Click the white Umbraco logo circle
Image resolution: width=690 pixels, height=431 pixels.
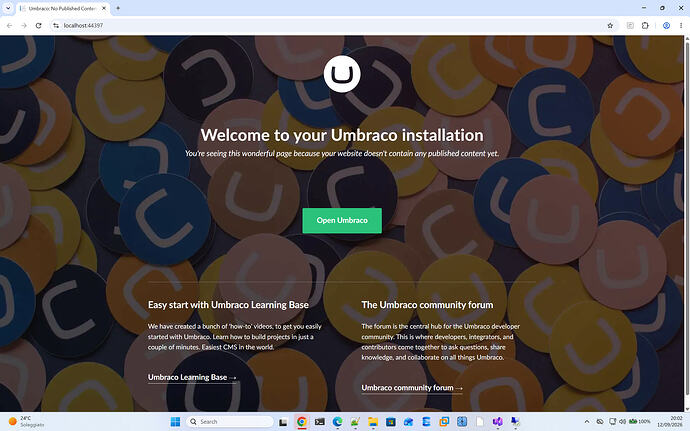[x=342, y=74]
